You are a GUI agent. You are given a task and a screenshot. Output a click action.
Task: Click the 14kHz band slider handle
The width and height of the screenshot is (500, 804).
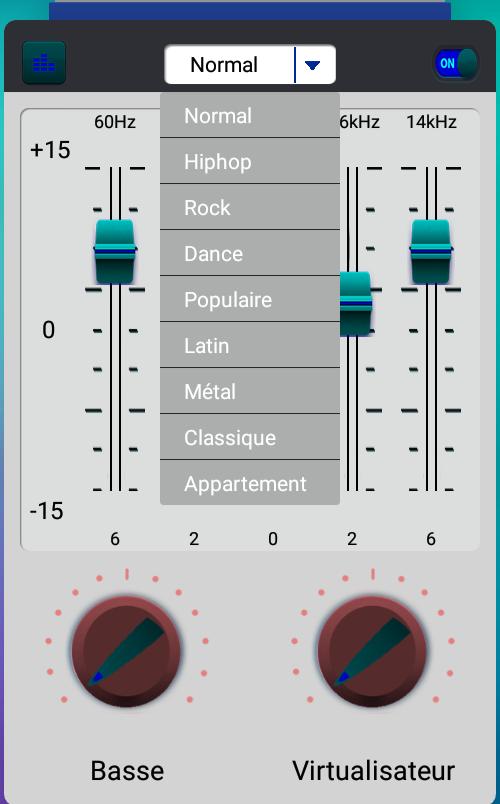(x=431, y=251)
